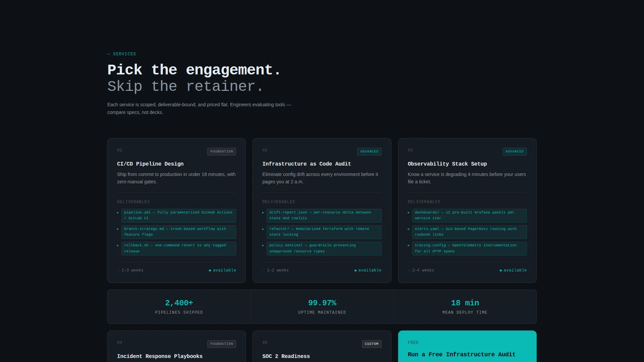Image resolution: width=644 pixels, height=362 pixels.
Task: Select the refactor/ modularized Terraform deliverable
Action: coord(324,232)
